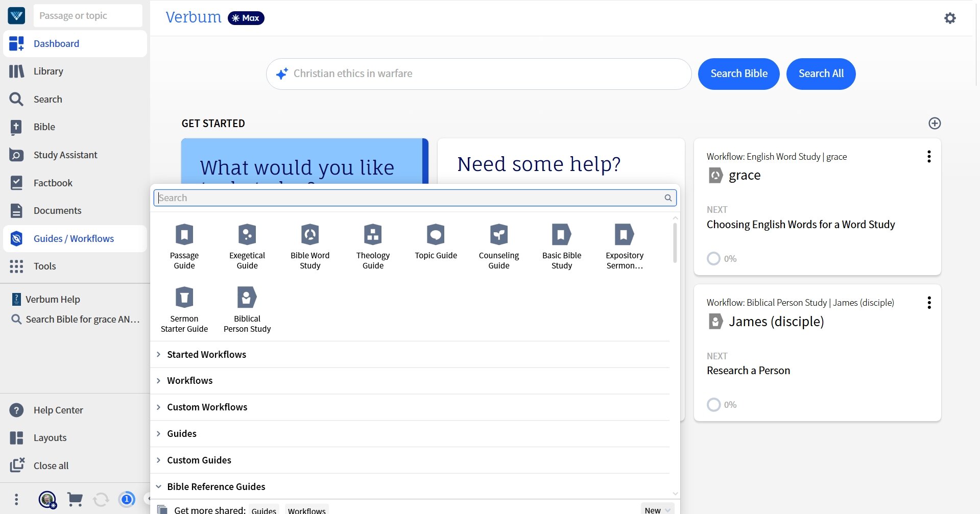Open the Search sidebar magnifier icon
Screen dimensions: 980x514
(16, 99)
